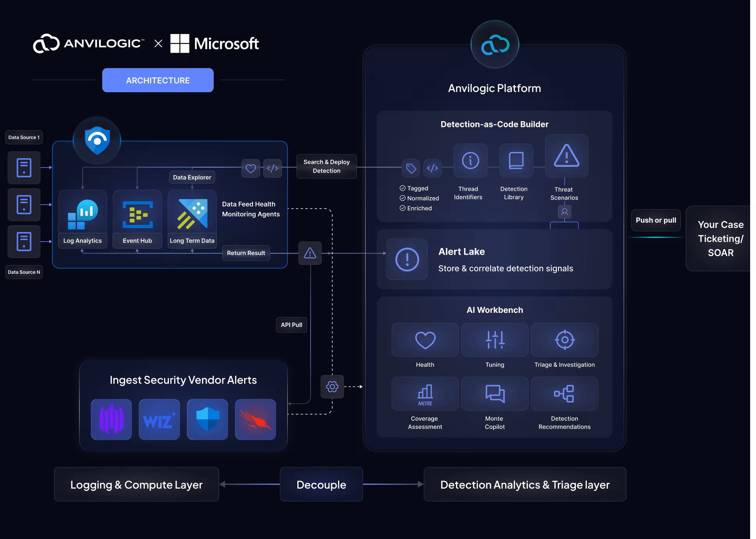Click the Event Hub icon
The height and width of the screenshot is (539, 756).
(x=137, y=214)
